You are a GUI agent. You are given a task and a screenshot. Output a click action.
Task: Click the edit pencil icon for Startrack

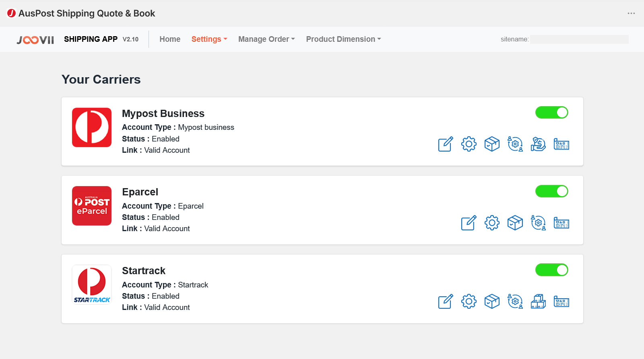(446, 302)
